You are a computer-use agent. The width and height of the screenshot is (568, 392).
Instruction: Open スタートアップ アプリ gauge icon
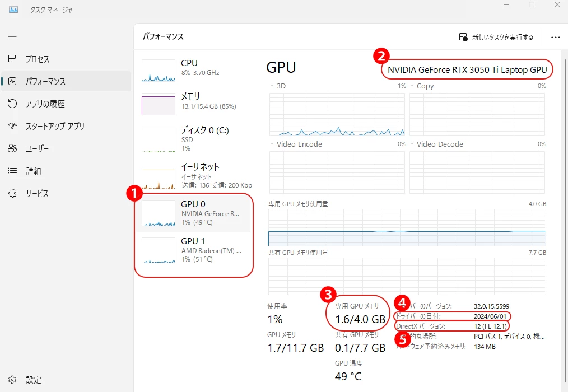pyautogui.click(x=12, y=126)
